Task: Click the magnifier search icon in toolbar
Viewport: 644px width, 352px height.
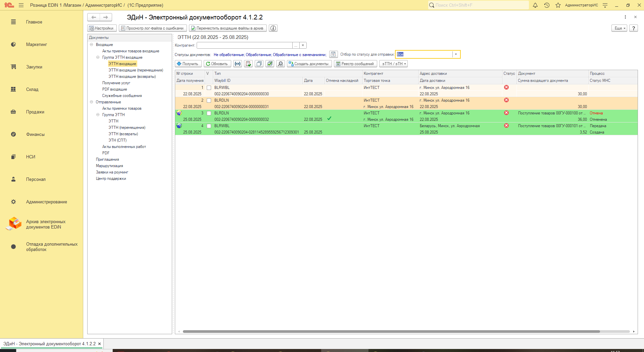Action: (x=281, y=64)
